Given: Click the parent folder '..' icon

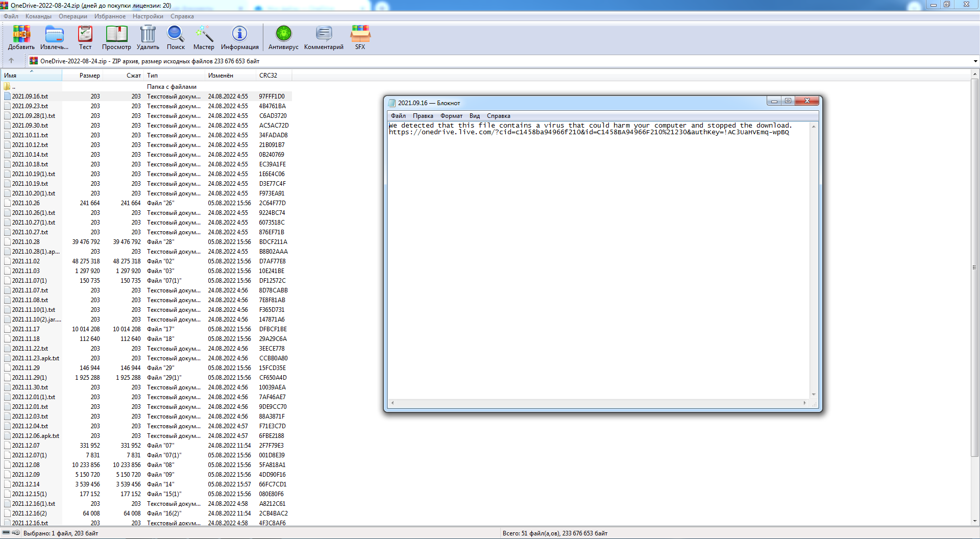Looking at the screenshot, I should tap(7, 87).
